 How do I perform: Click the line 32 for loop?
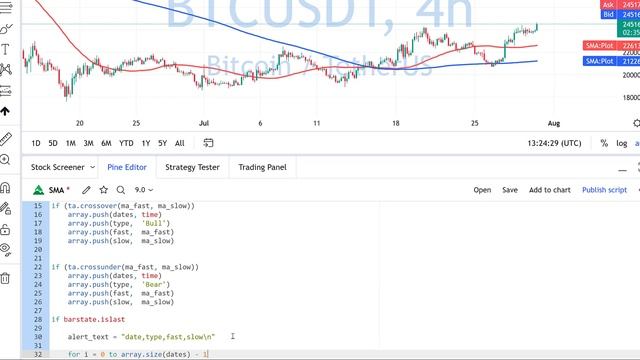pyautogui.click(x=138, y=354)
